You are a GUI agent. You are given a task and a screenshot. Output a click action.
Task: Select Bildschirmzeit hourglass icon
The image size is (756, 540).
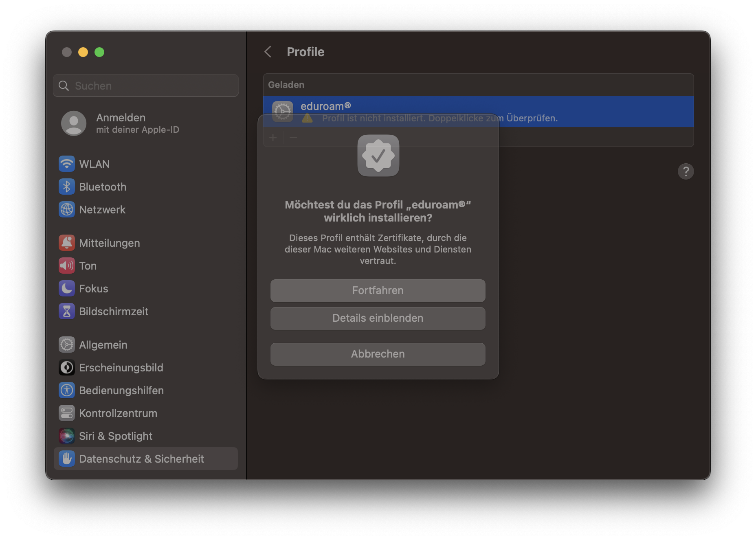67,312
